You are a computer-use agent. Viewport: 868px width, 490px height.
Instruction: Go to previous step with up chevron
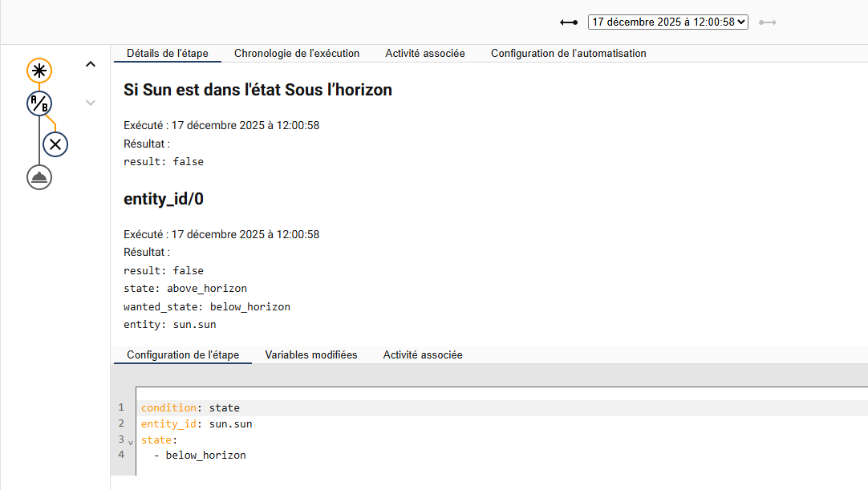coord(91,64)
